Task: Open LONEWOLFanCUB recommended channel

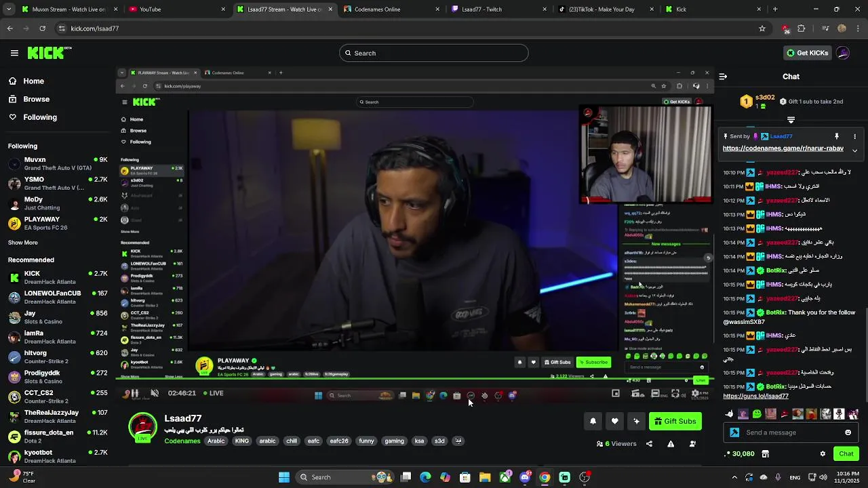Action: coord(58,297)
